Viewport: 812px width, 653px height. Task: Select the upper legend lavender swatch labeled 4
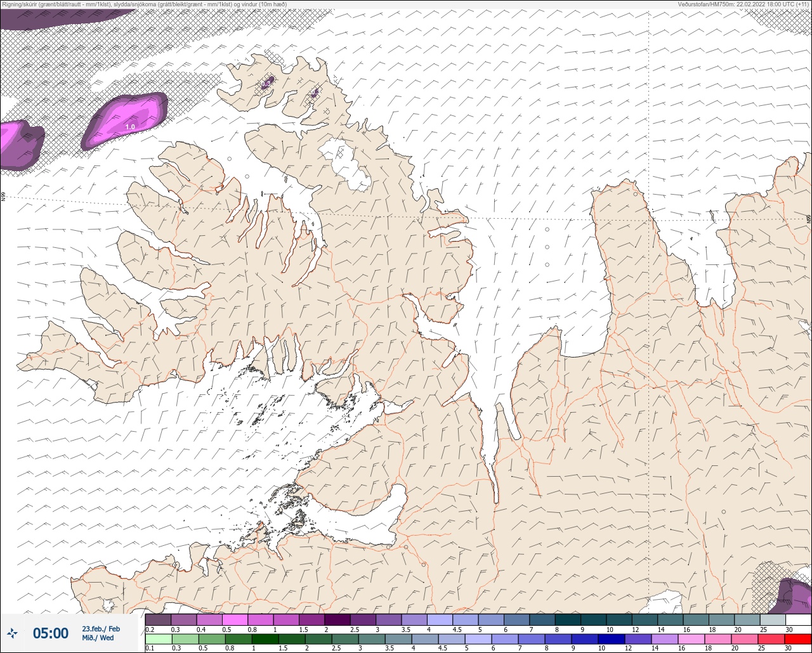click(x=440, y=619)
